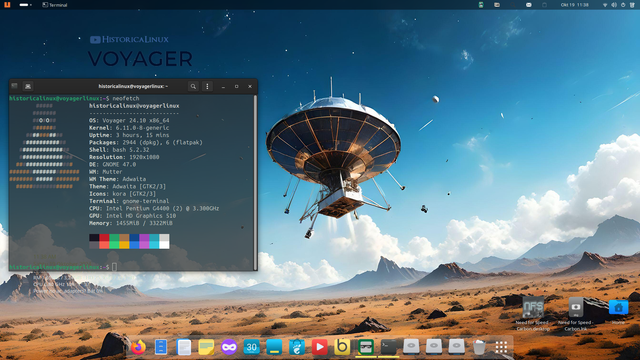
Task: Click the Wi-Fi network indicator
Action: (x=605, y=5)
